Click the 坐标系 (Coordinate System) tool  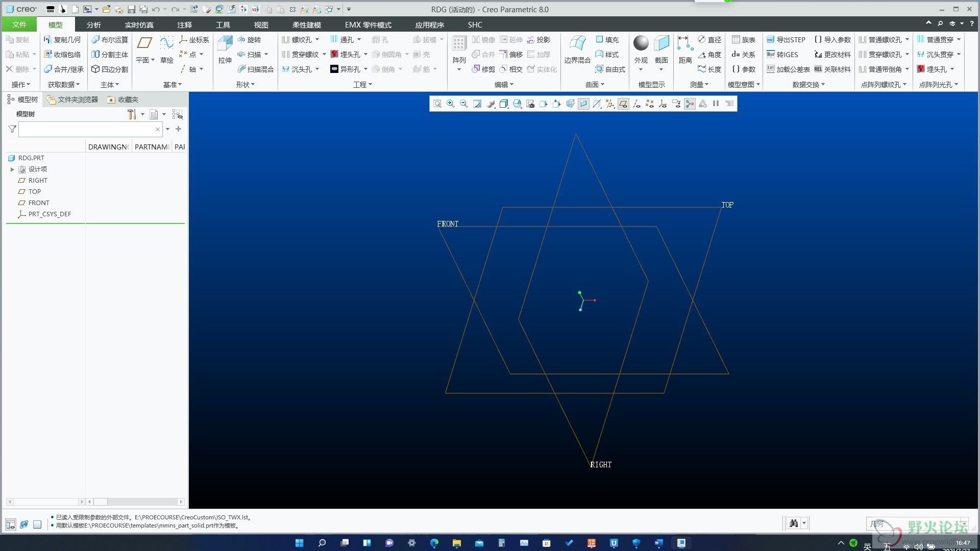point(194,40)
